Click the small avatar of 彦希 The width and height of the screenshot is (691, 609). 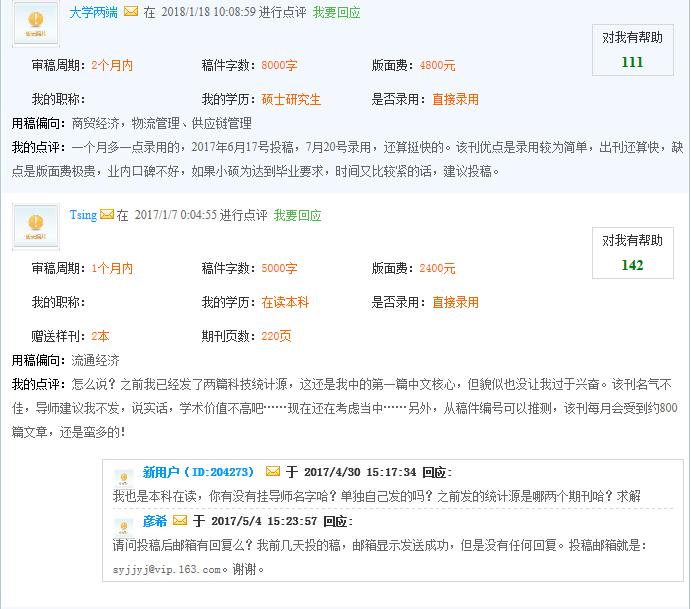(x=124, y=527)
